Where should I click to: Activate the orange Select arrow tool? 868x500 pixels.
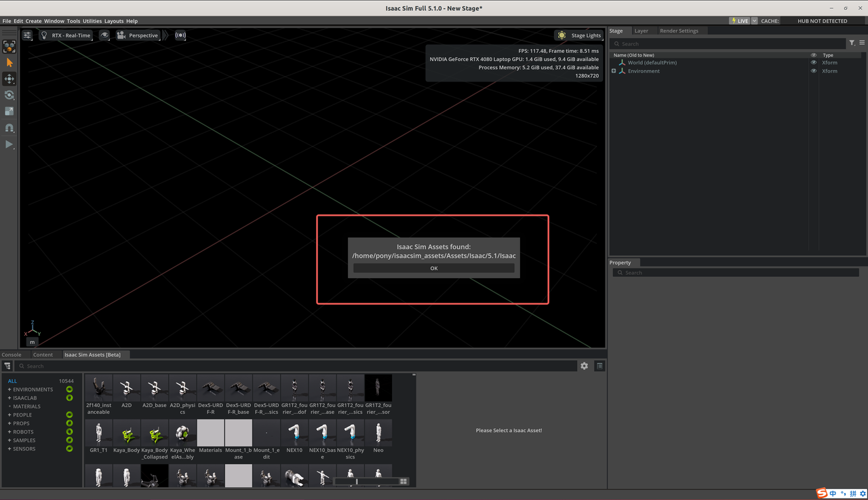coord(9,62)
